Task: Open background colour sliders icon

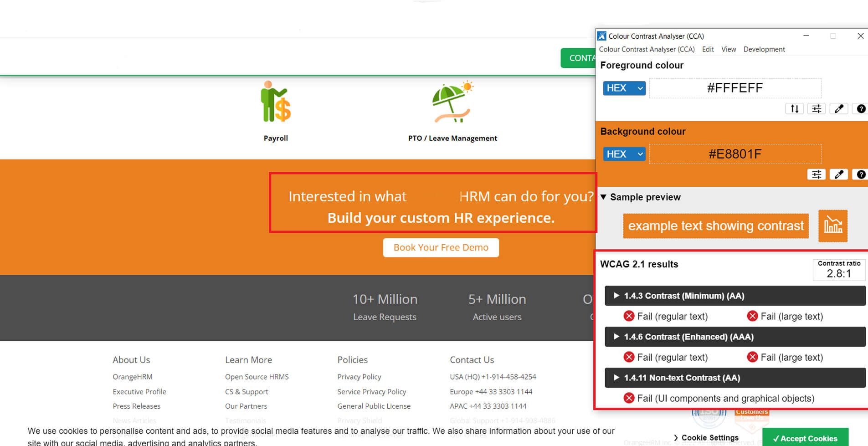Action: (x=816, y=174)
